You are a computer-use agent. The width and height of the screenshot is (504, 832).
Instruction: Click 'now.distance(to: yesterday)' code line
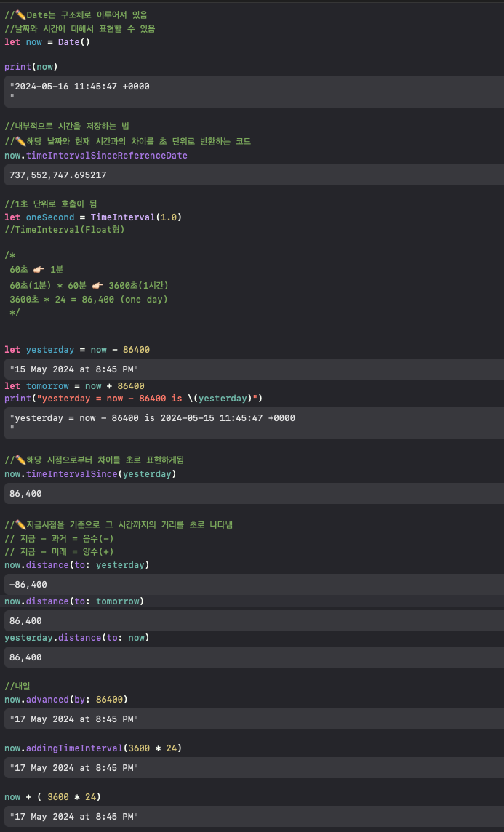tap(77, 565)
